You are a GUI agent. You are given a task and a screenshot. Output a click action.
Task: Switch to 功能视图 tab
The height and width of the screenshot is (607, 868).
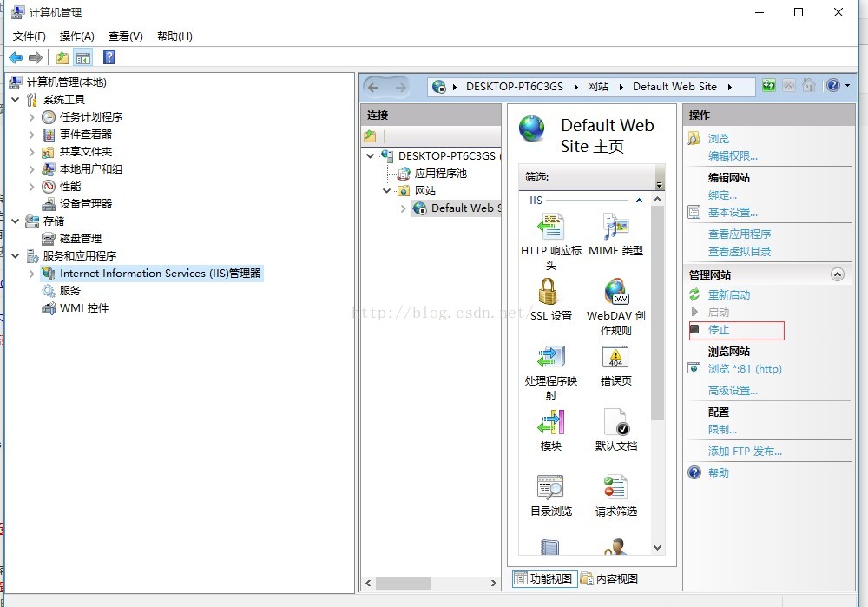[x=545, y=578]
